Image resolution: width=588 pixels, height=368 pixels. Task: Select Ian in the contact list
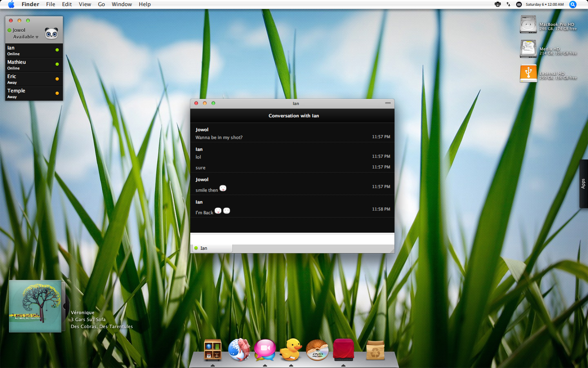click(34, 51)
